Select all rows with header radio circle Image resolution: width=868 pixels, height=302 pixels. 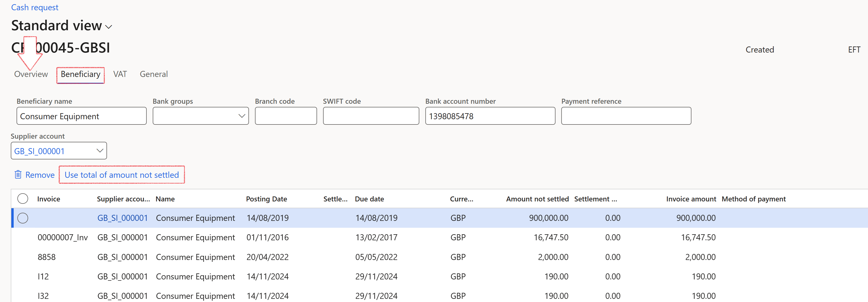tap(23, 199)
